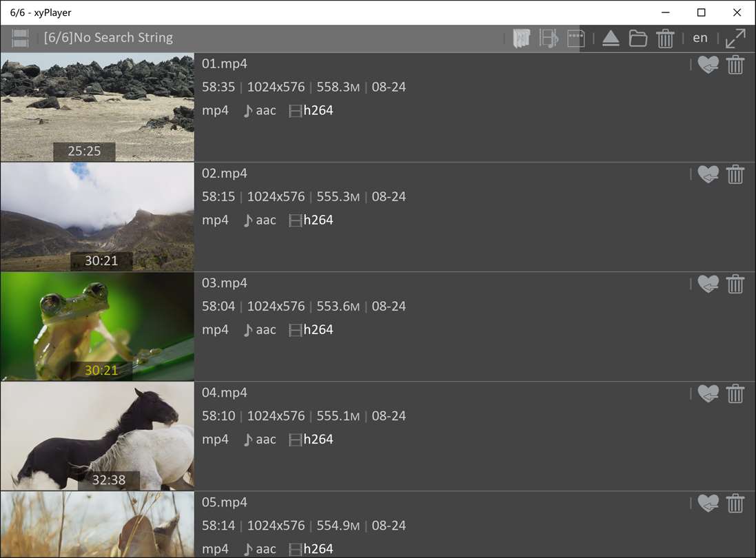756x558 pixels.
Task: Click the 08-24 date of 04.mp4
Action: tap(389, 416)
